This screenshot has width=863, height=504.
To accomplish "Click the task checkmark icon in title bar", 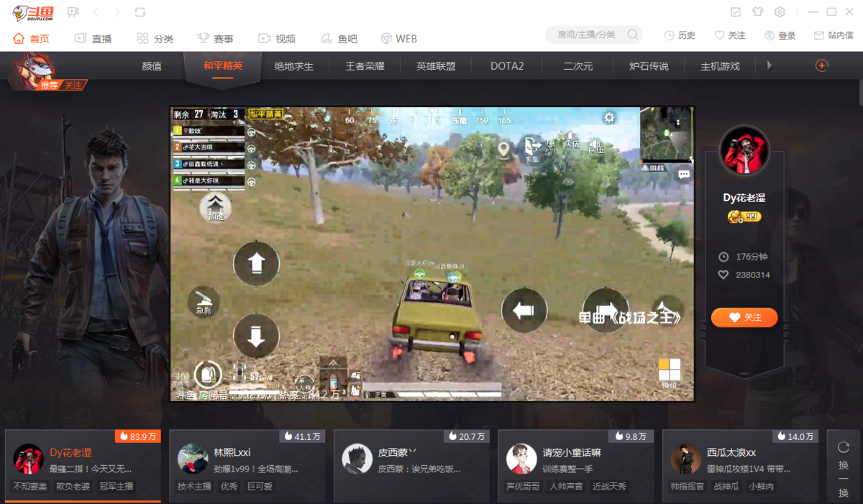I will [736, 12].
